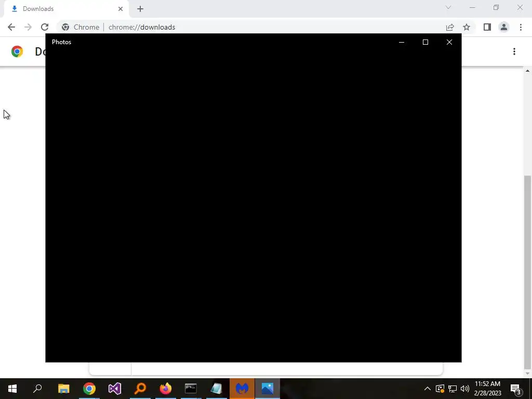Click the tray security warning icon

coord(440,389)
